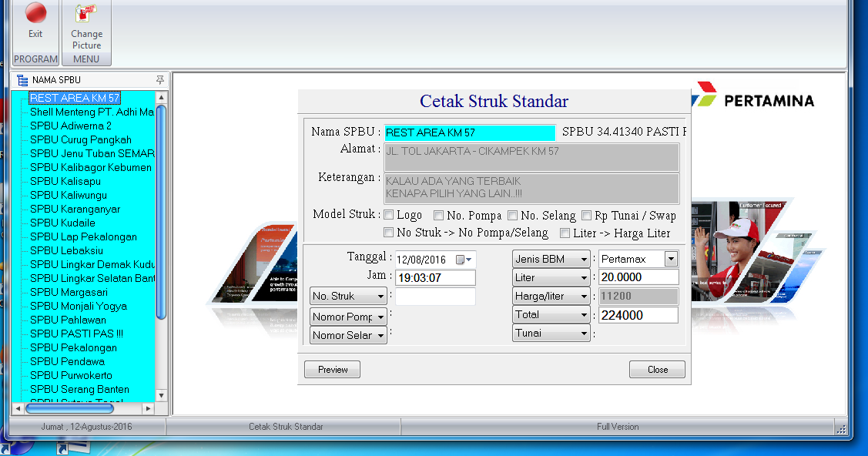Tick Liter -> Harga Liter checkbox
The width and height of the screenshot is (868, 456).
pos(565,233)
